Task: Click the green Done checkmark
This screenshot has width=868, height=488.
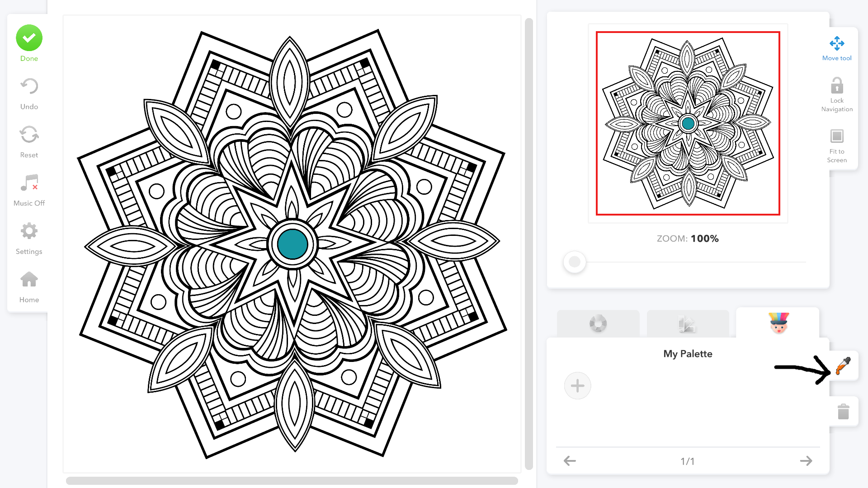Action: [x=29, y=38]
